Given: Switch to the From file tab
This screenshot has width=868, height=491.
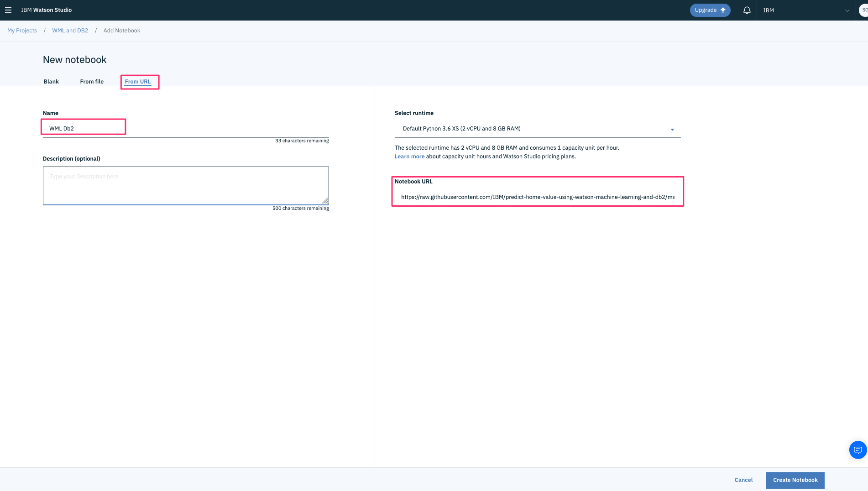Looking at the screenshot, I should click(x=92, y=82).
